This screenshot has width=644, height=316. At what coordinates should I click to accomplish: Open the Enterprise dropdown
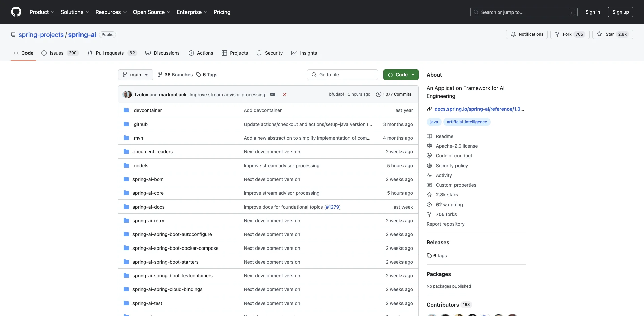[192, 12]
